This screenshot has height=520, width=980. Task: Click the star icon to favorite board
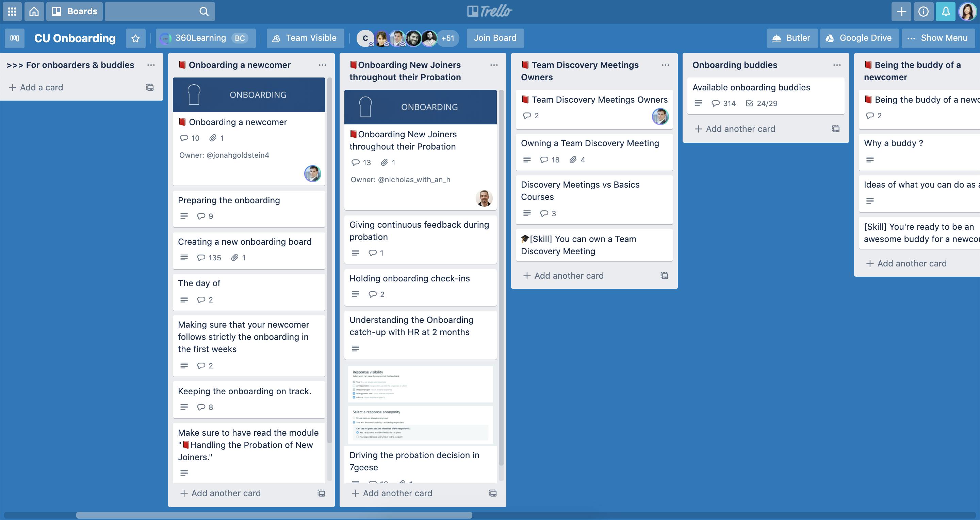click(x=134, y=38)
